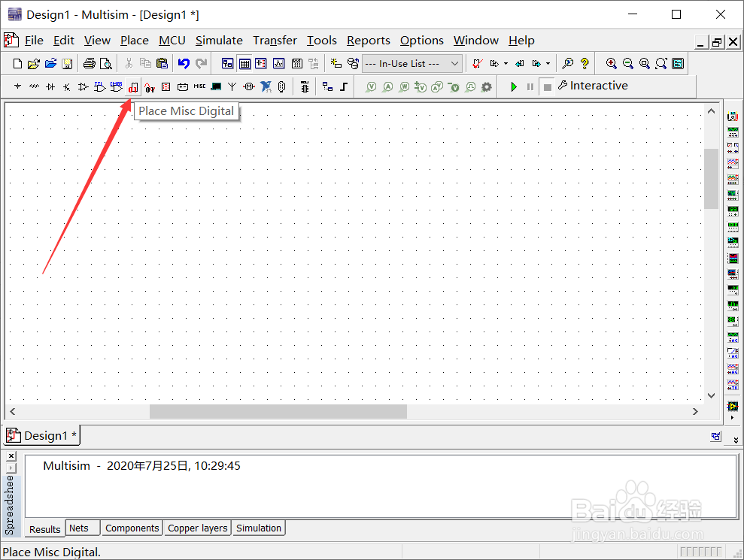Expand the instruments toolbar overflow chevron
Viewport: 744px width, 560px height.
(736, 440)
